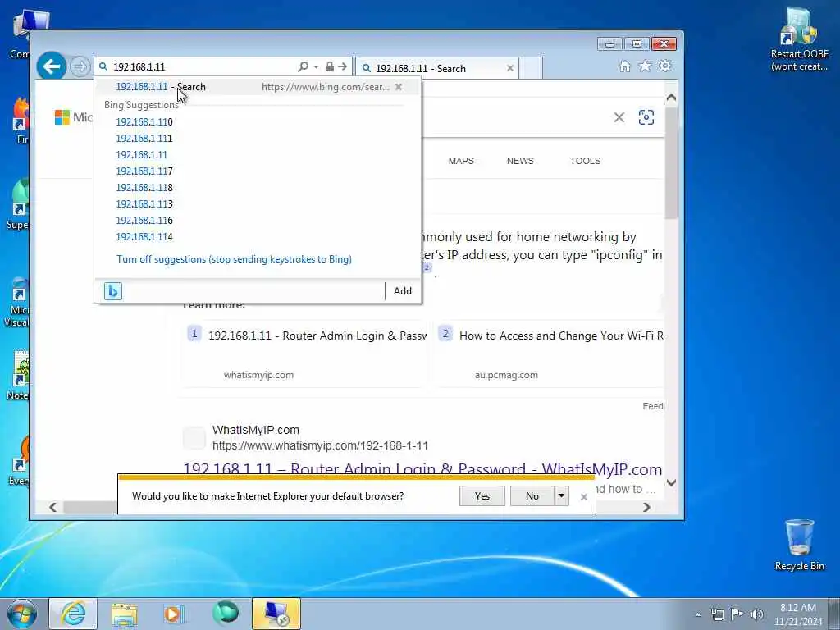Open the NEWS tab on Bing
The width and height of the screenshot is (840, 630).
point(520,161)
